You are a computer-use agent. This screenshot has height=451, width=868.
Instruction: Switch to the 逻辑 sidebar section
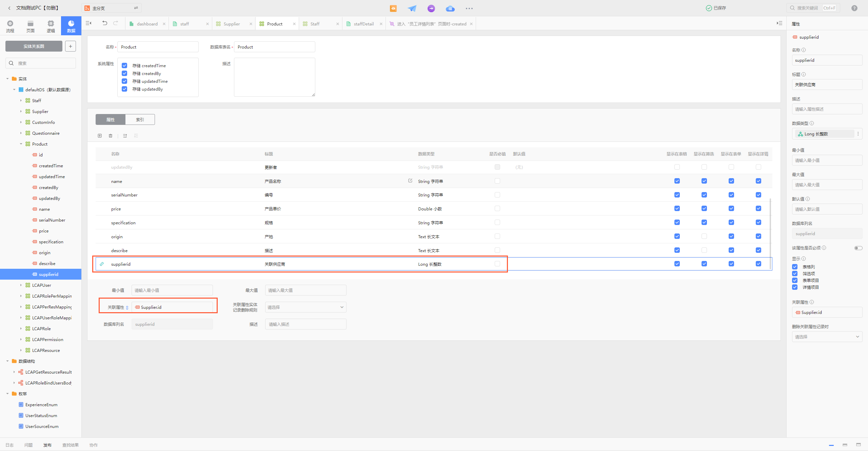[x=51, y=26]
